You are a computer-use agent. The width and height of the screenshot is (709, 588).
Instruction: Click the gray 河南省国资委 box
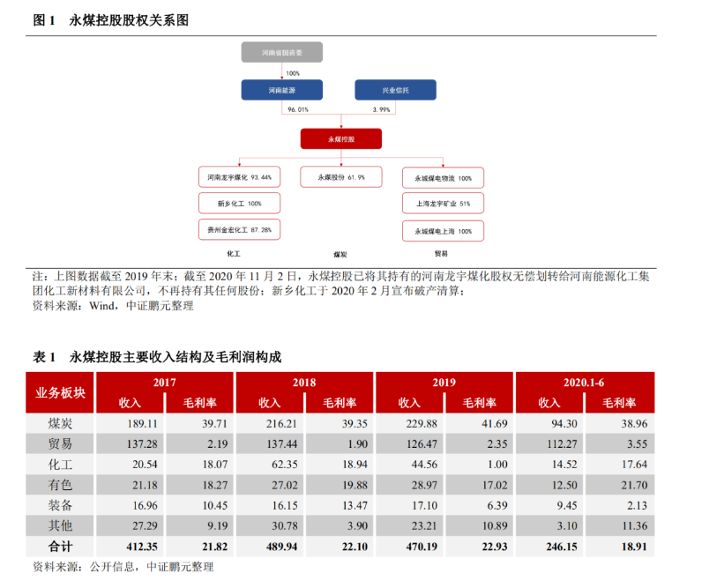click(x=281, y=52)
